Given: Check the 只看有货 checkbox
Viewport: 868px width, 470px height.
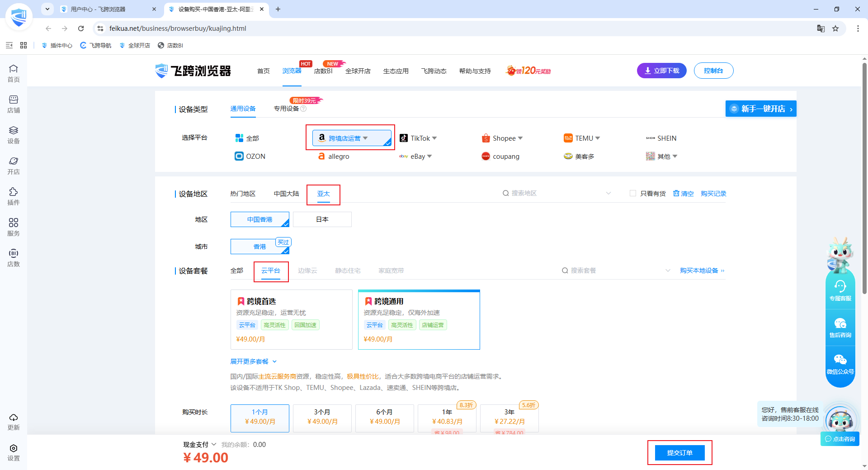Looking at the screenshot, I should tap(633, 193).
